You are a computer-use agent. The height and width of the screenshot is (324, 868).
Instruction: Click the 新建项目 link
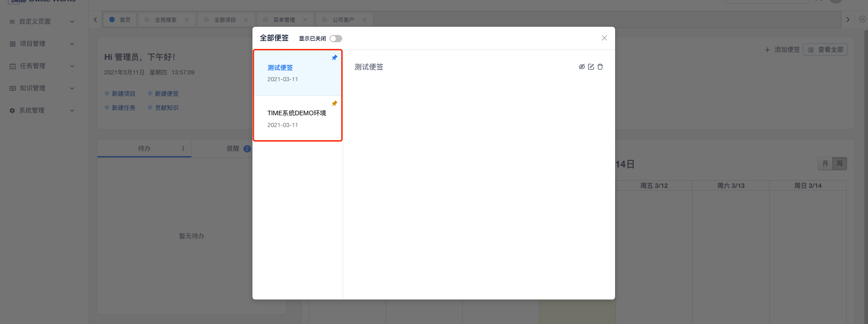[123, 94]
